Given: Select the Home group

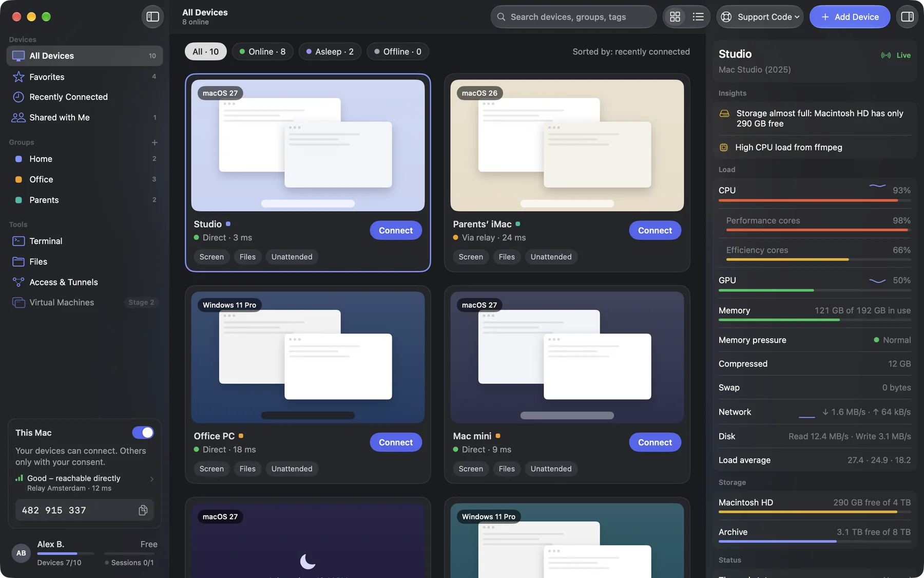Looking at the screenshot, I should [85, 159].
